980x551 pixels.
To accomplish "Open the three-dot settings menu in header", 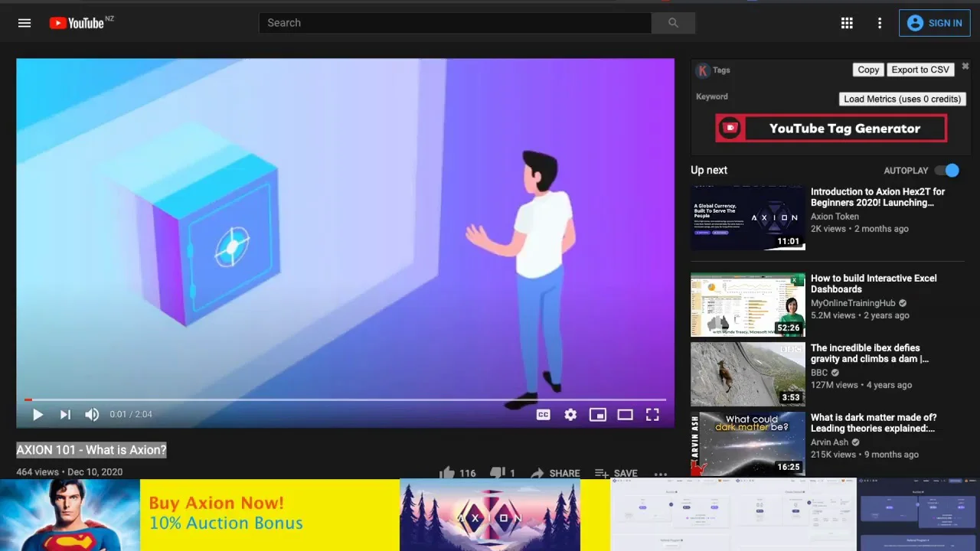I will click(x=880, y=23).
